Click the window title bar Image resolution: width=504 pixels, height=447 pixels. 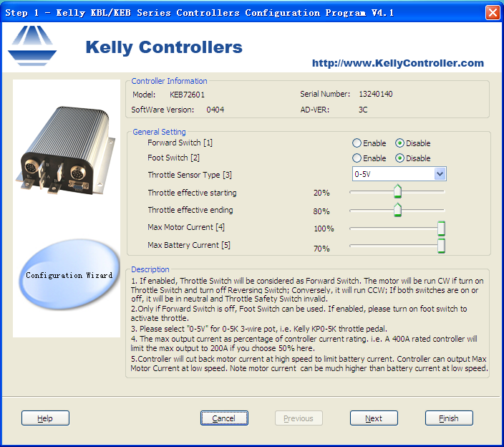coord(215,12)
